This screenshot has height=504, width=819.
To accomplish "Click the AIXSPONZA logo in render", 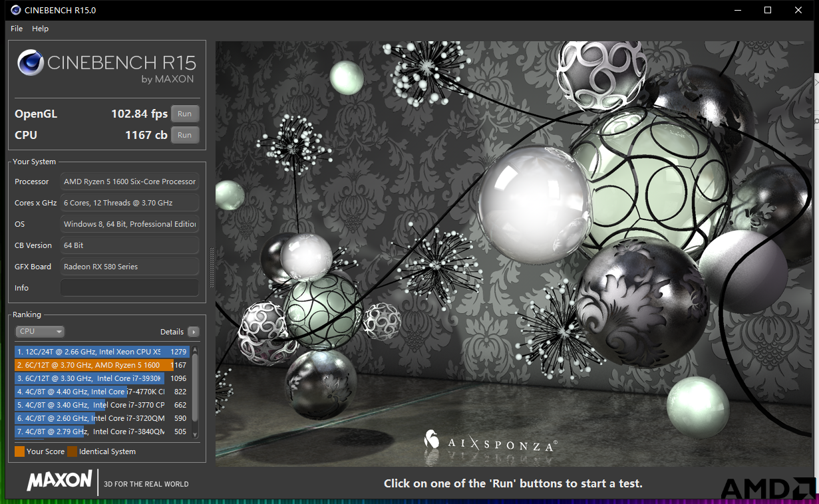I will coord(491,440).
